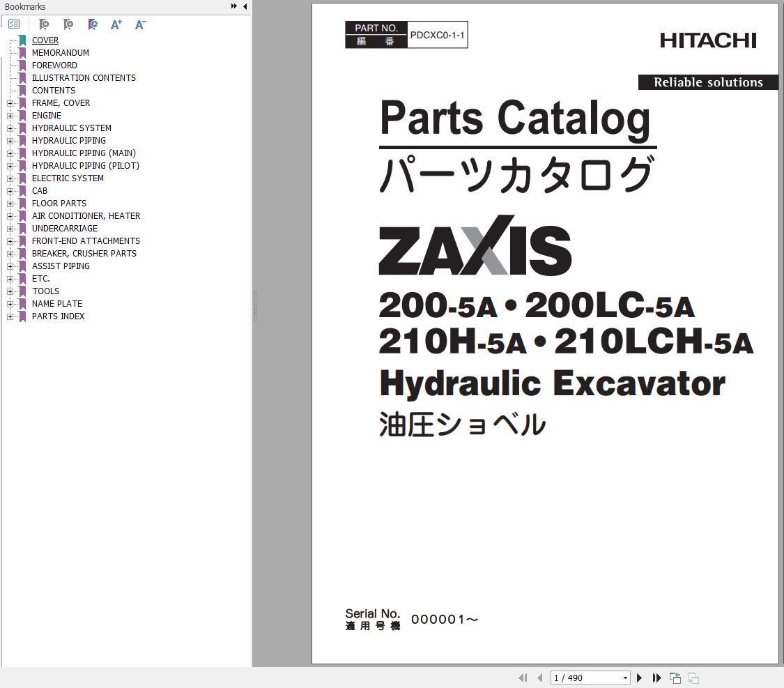Select the ENGINE bookmark text
The image size is (784, 688).
47,116
